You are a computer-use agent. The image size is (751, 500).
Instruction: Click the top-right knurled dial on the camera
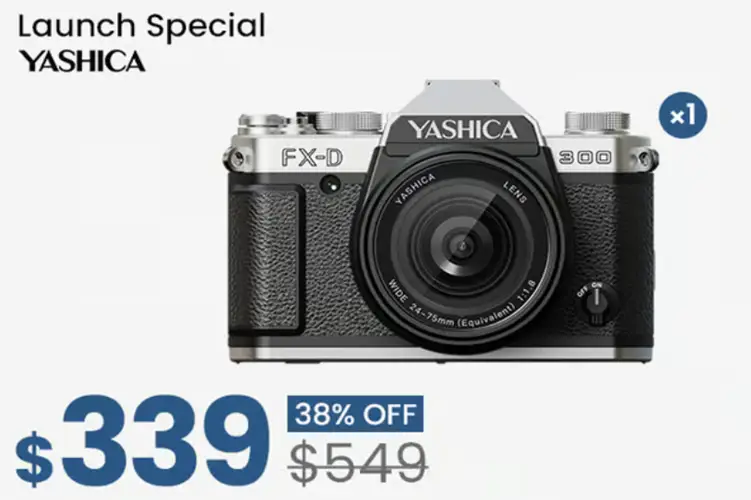pos(597,123)
